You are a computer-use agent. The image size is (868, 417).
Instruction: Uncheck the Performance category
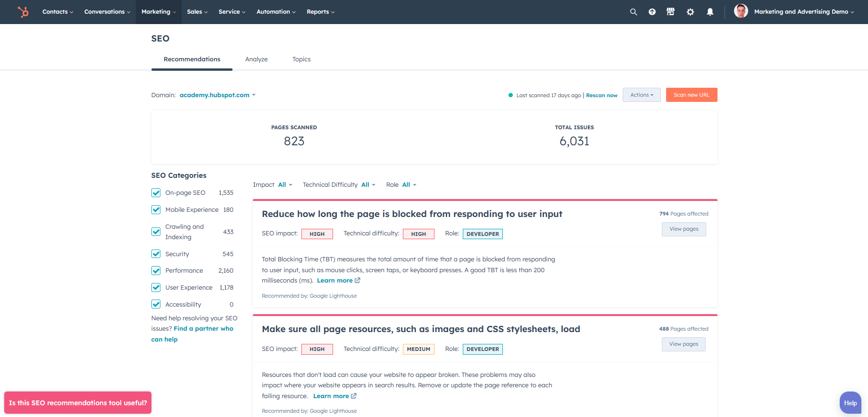pyautogui.click(x=156, y=270)
